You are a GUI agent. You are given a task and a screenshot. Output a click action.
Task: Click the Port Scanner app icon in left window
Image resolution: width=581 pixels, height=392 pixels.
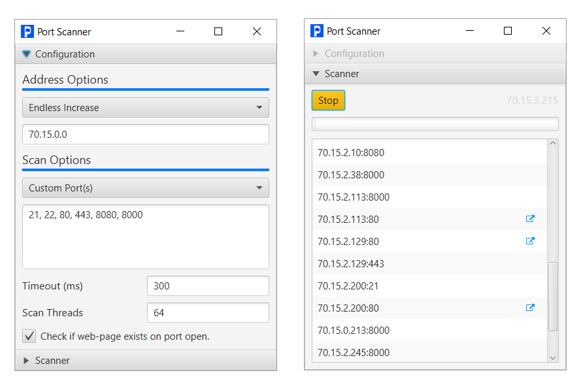(x=27, y=31)
